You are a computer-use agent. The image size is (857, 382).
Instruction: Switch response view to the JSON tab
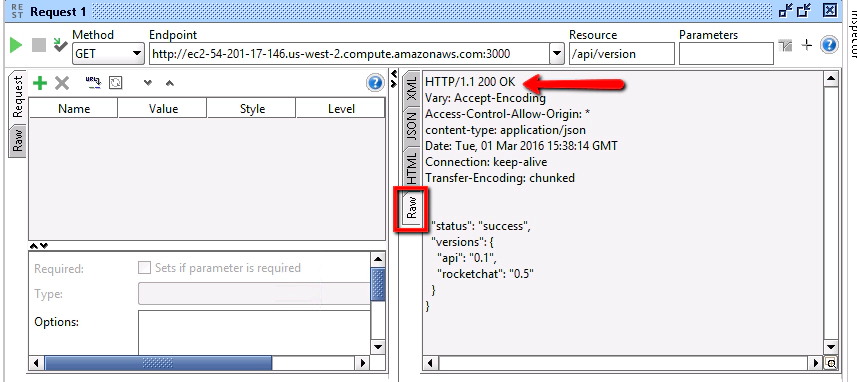(412, 127)
